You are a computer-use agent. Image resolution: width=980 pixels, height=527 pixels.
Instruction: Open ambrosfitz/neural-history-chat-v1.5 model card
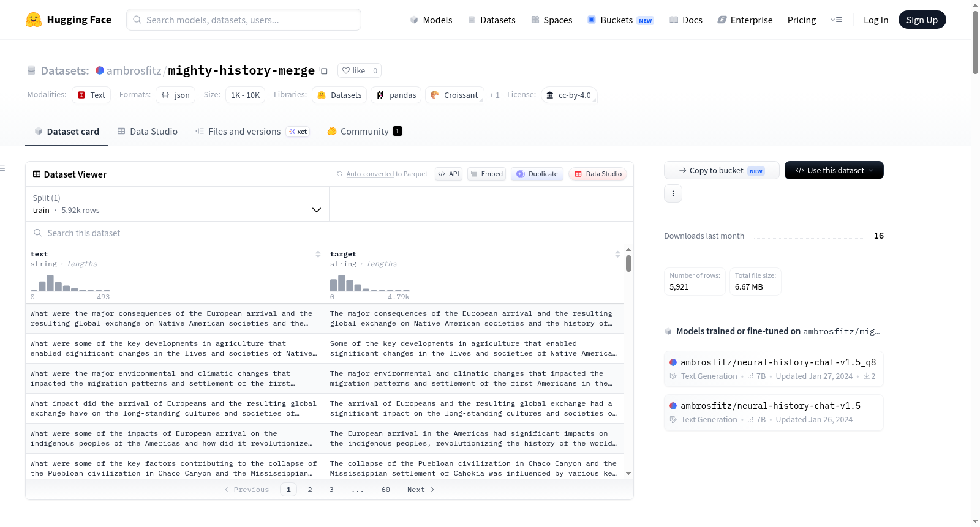[x=774, y=412]
